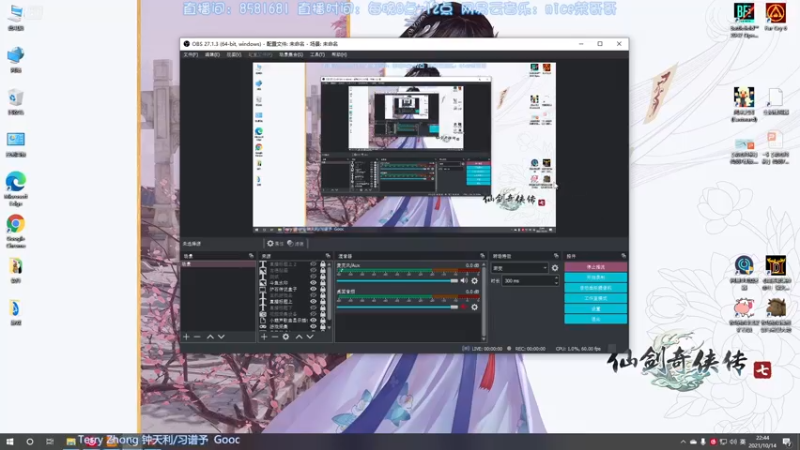Toggle lock for 斗鱼水印 source
Image resolution: width=800 pixels, height=450 pixels.
[322, 283]
